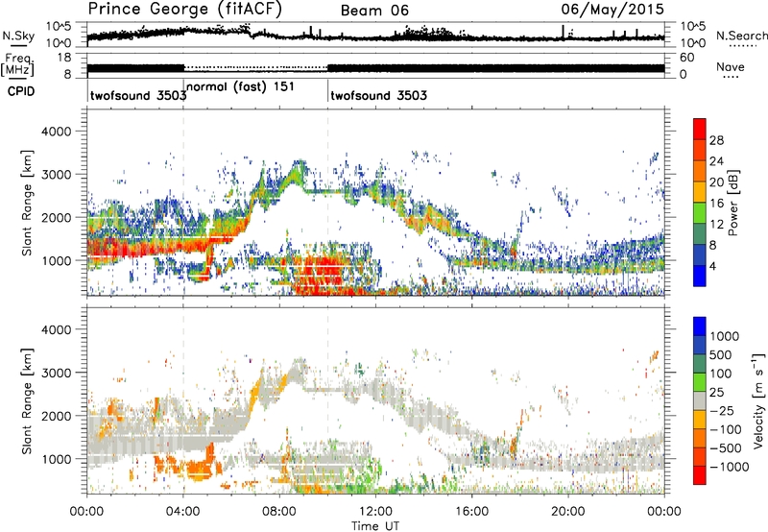The height and width of the screenshot is (532, 768).
Task: Click the 'twofsound 3503' label after 10:00
Action: click(378, 95)
